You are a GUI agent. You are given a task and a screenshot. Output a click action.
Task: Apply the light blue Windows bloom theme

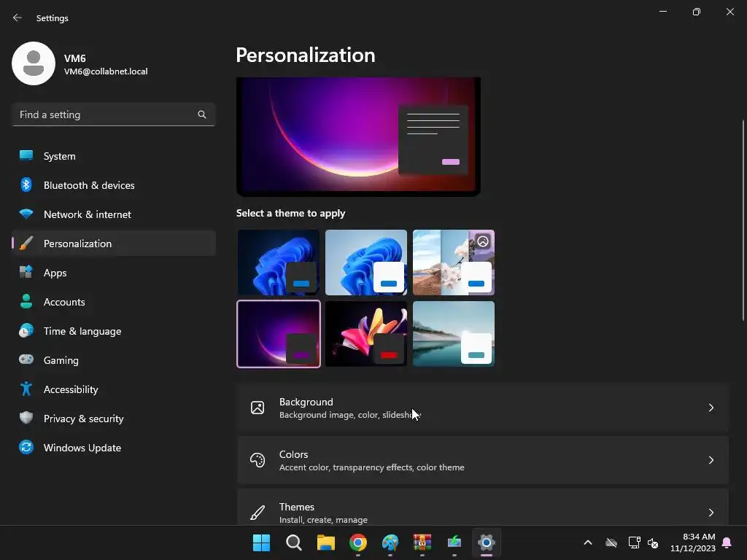point(366,262)
